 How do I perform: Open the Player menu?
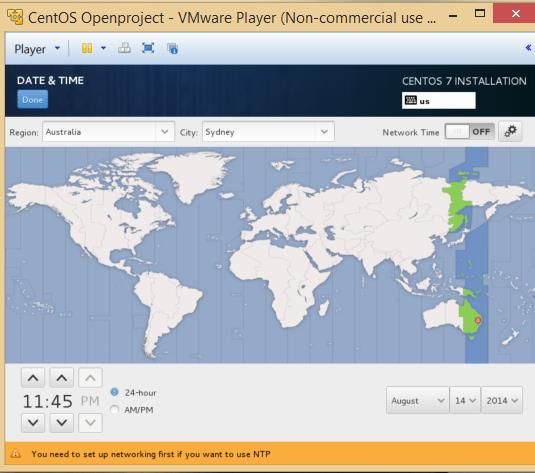coord(37,49)
